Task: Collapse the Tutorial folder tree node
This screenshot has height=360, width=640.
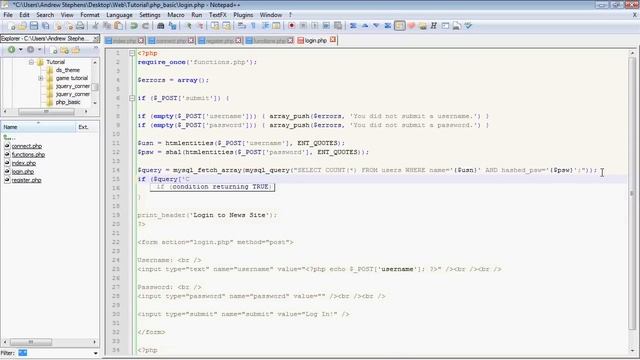Action: [x=31, y=62]
